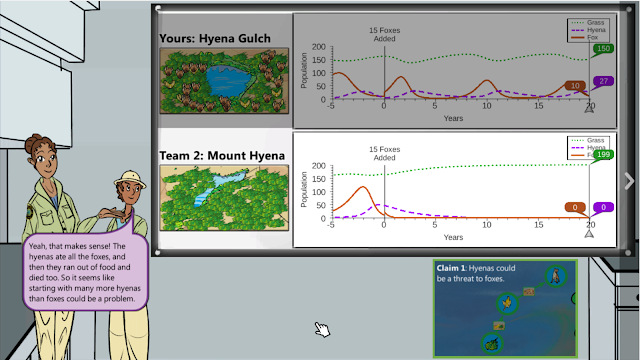Select the 'Yours: Hyena Gulch' heading
The height and width of the screenshot is (360, 640).
(x=215, y=38)
